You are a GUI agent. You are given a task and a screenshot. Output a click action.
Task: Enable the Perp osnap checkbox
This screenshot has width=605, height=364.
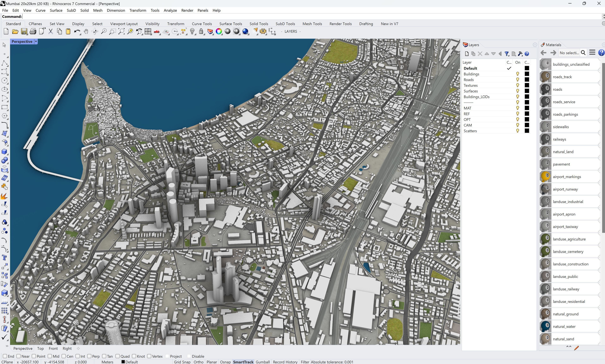tap(89, 356)
